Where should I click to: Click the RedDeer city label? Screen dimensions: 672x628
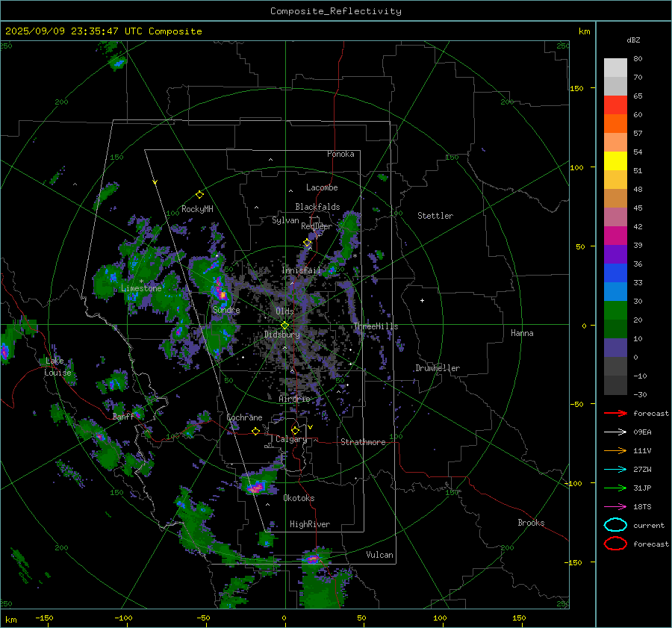pyautogui.click(x=317, y=226)
